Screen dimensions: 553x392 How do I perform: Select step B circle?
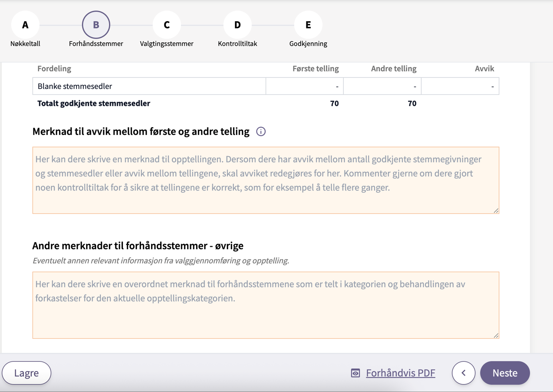coord(96,25)
